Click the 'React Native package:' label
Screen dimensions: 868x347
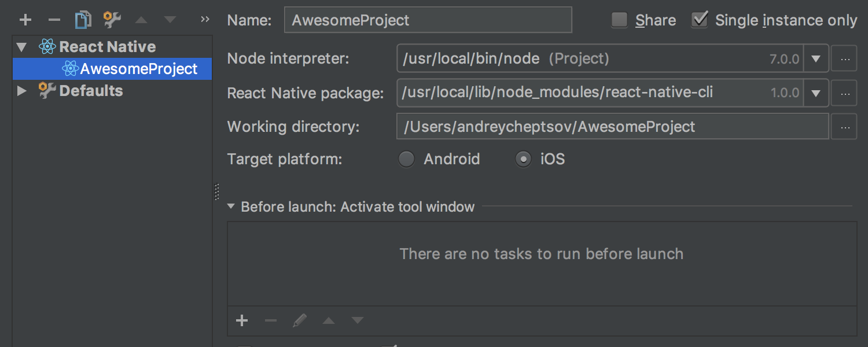coord(306,93)
